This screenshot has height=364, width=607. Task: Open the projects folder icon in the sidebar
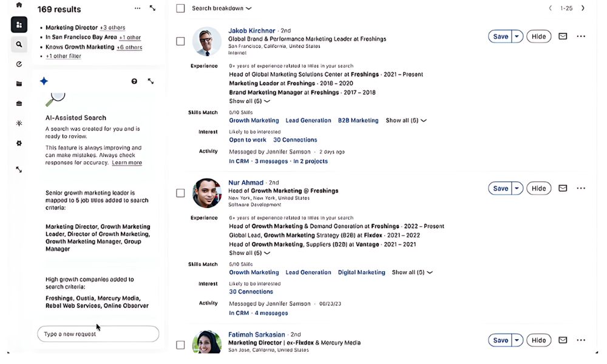(19, 83)
